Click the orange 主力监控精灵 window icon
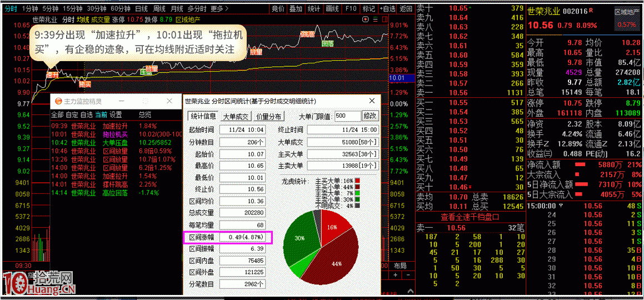The height and width of the screenshot is (300, 644). (x=58, y=101)
